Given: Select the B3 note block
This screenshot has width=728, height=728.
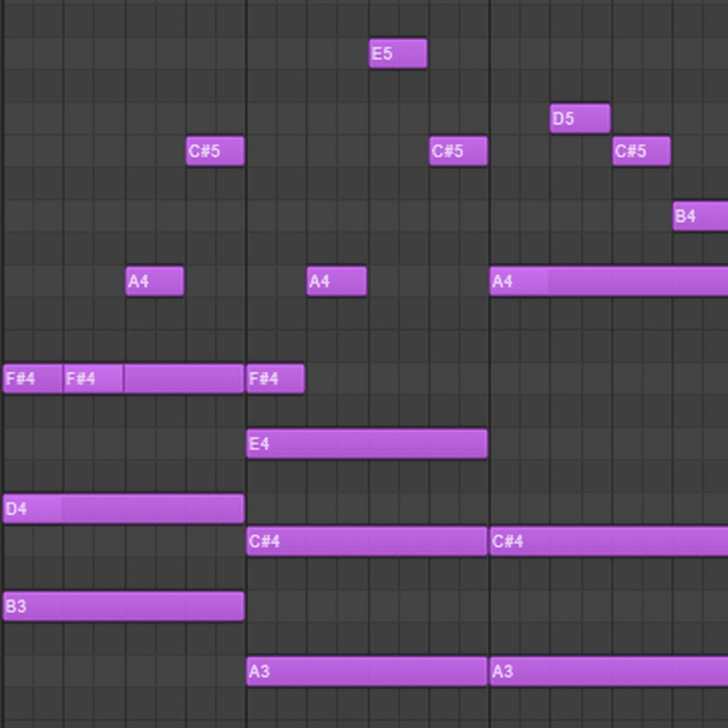Looking at the screenshot, I should click(123, 606).
